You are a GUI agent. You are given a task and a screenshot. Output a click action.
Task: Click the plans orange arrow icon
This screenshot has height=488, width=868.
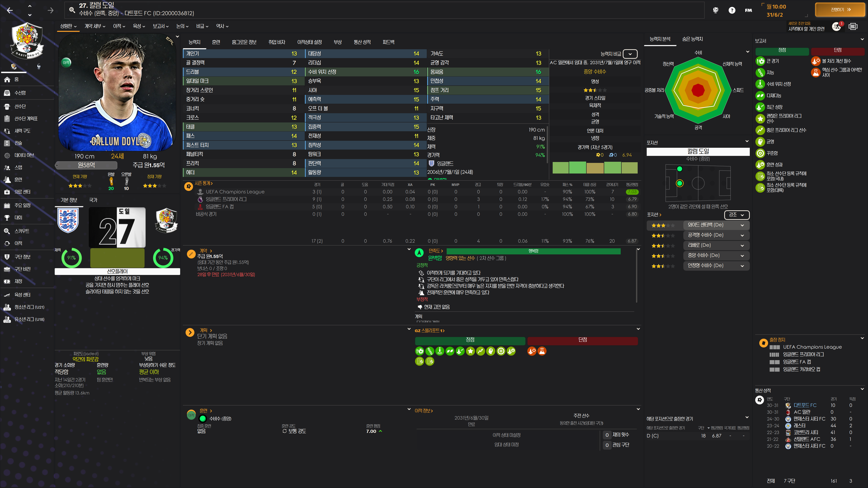point(190,333)
